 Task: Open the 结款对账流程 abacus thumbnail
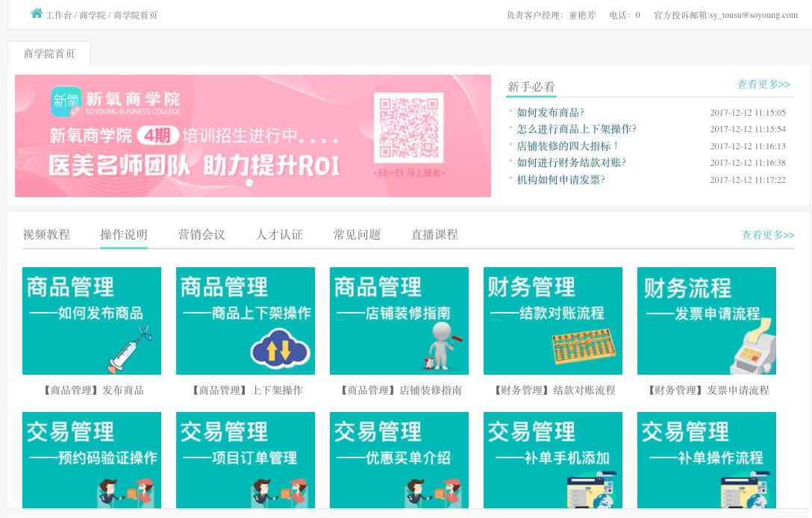tap(553, 321)
